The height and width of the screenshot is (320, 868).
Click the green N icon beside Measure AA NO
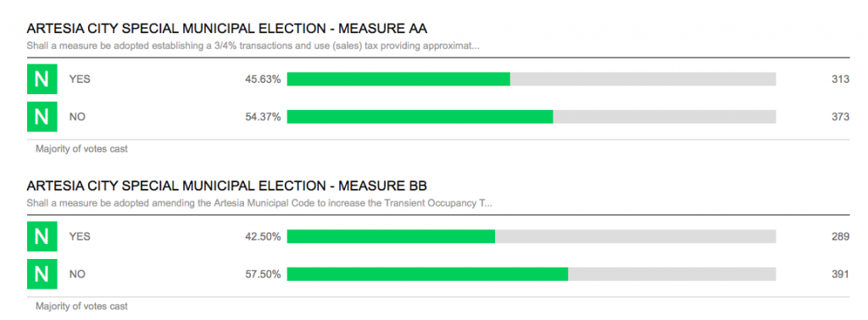tap(42, 117)
